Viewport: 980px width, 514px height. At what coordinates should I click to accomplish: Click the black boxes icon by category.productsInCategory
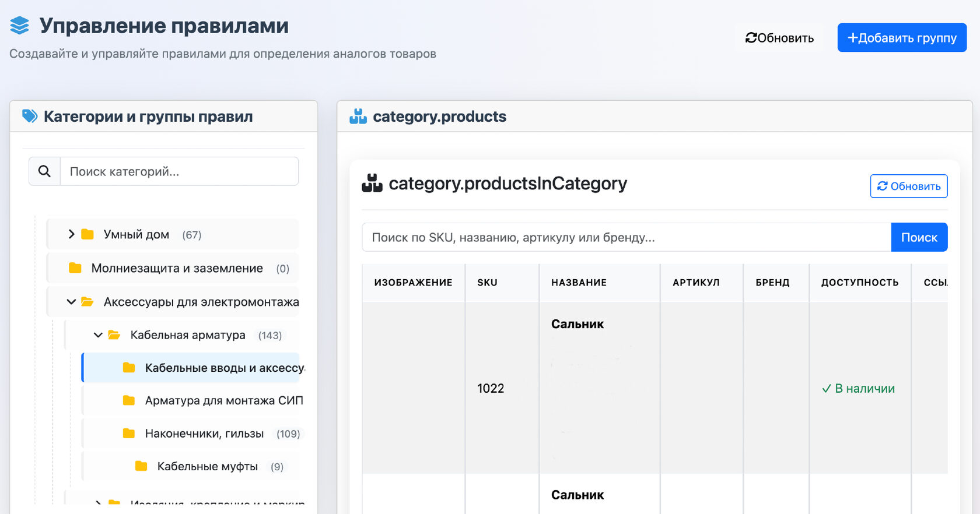372,184
